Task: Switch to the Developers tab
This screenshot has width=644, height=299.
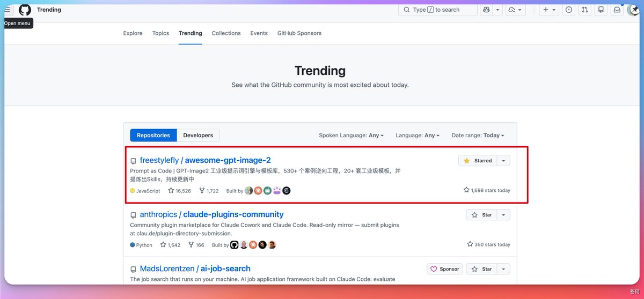Action: pyautogui.click(x=198, y=136)
